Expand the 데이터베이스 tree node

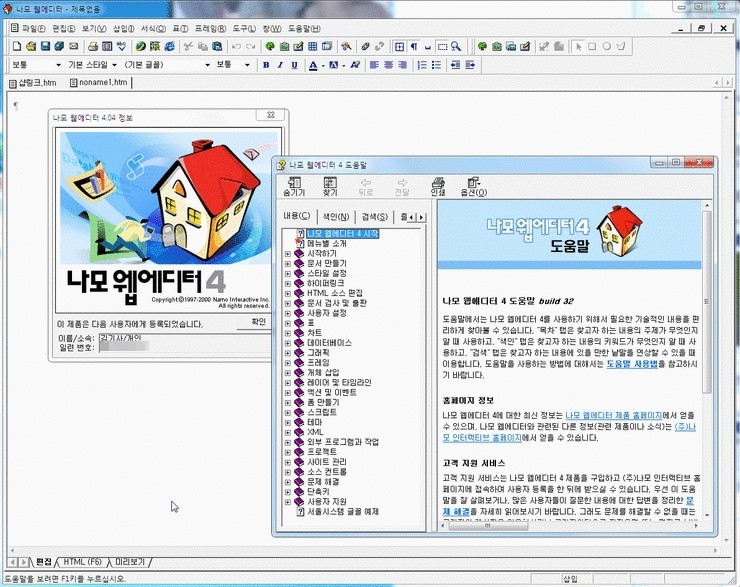click(287, 343)
